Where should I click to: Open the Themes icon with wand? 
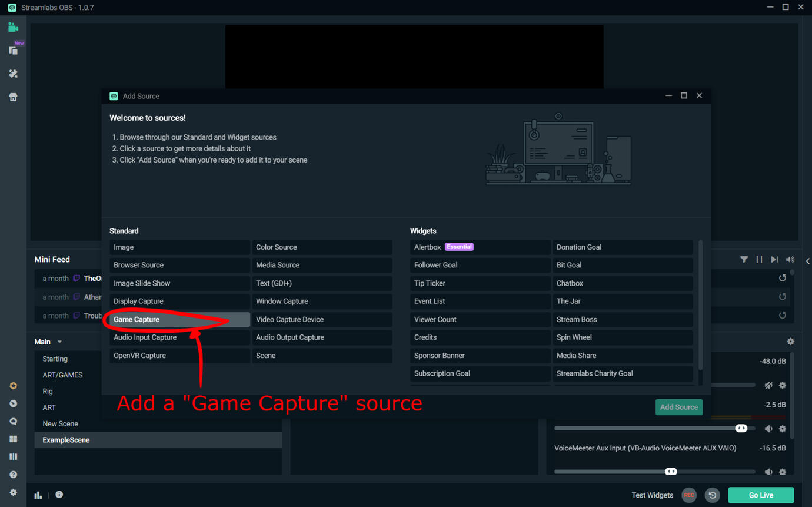point(13,74)
